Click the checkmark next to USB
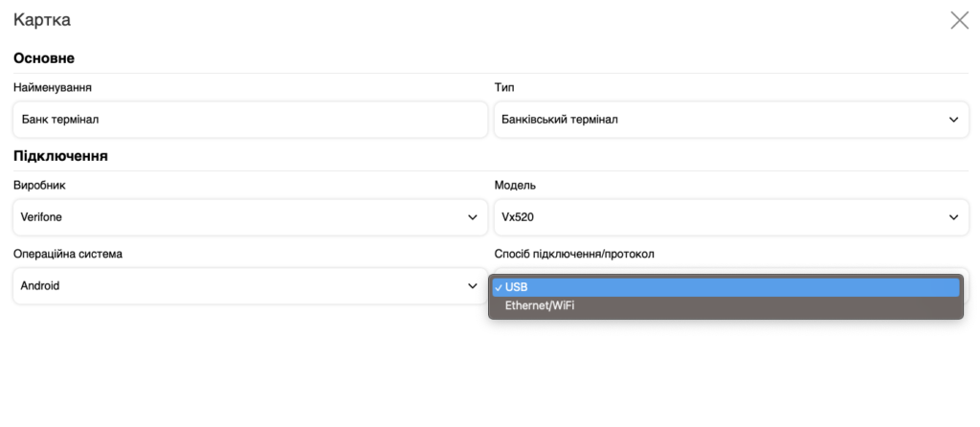The image size is (980, 427). pos(499,287)
